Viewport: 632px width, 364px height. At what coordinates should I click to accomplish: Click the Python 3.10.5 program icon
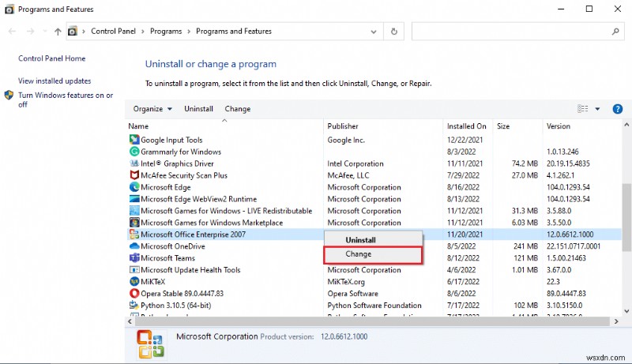pos(134,306)
